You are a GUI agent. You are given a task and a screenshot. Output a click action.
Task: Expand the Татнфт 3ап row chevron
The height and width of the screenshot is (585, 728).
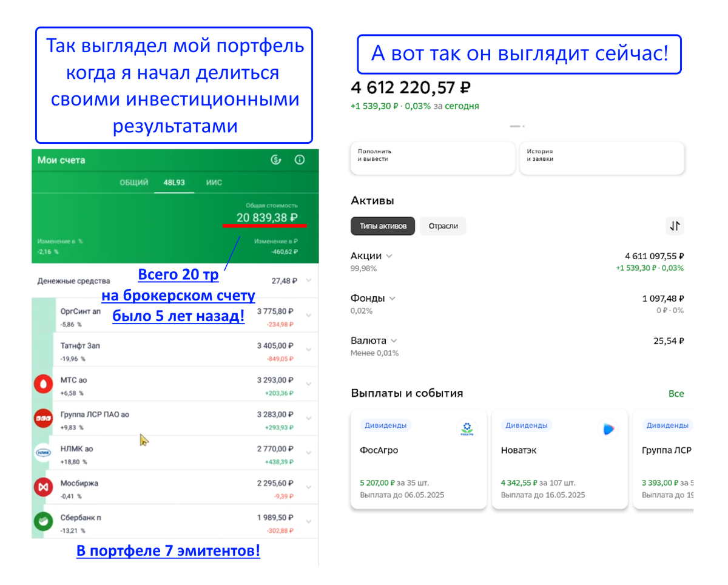309,350
